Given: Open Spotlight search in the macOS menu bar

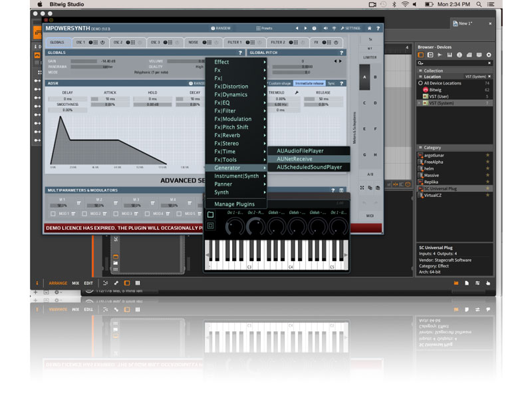Looking at the screenshot, I should 479,5.
